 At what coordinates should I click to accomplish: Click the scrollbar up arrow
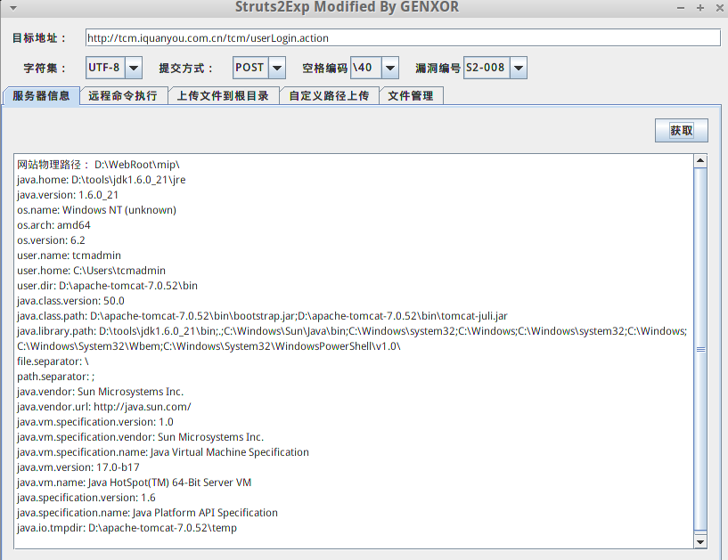tap(700, 161)
